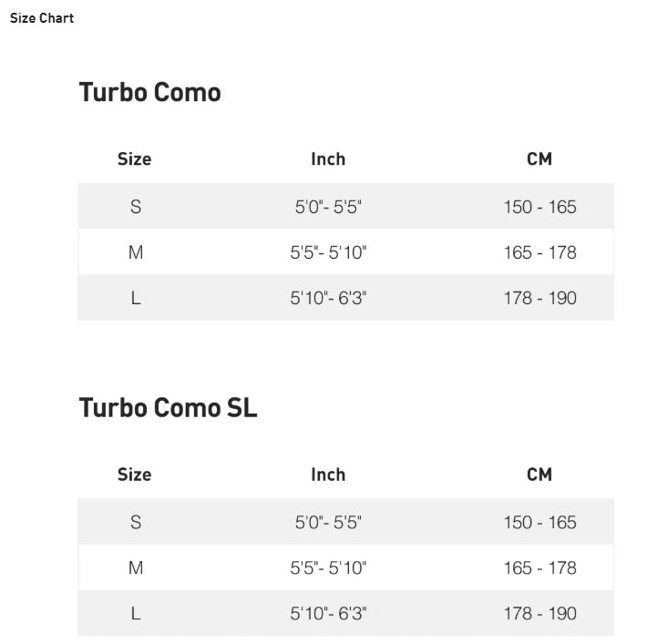Click the "Turbo Como" heading
This screenshot has width=647, height=644.
[x=149, y=92]
